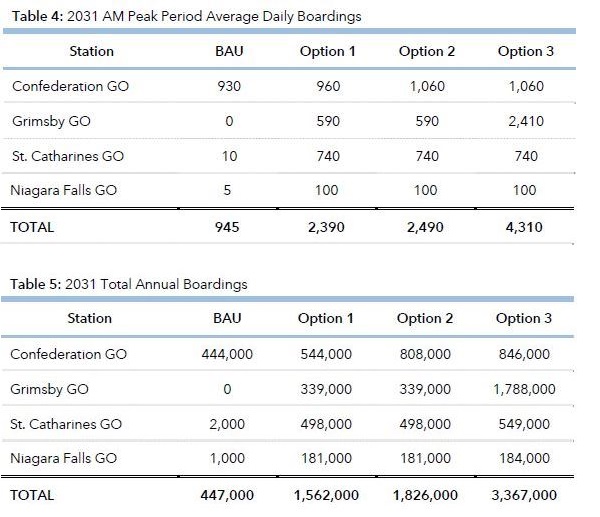The width and height of the screenshot is (600, 517).
Task: Click the 945 BAU total value
Action: click(229, 227)
